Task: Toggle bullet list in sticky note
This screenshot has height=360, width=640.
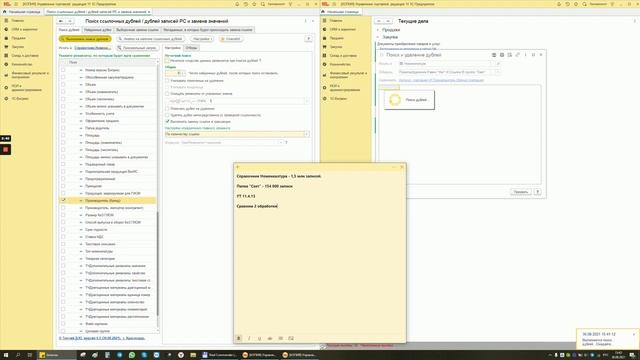Action: (x=280, y=338)
